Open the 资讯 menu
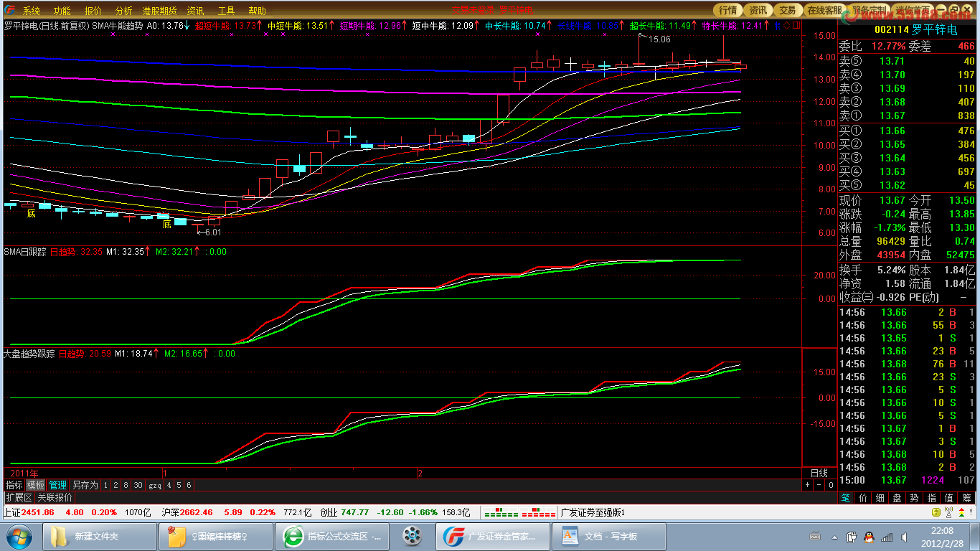Viewport: 980px width, 551px height. click(x=195, y=11)
